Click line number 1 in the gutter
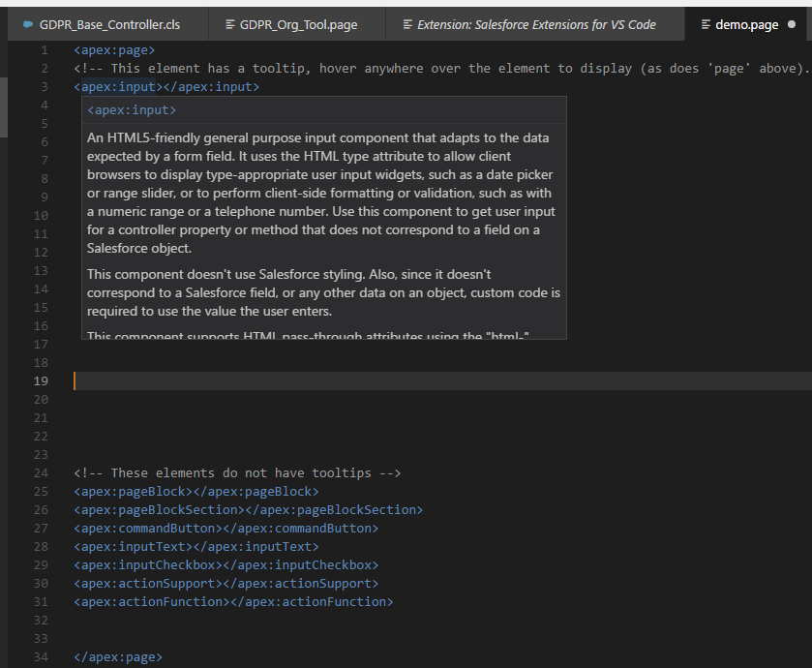Screen dimensions: 812x668 click(45, 50)
